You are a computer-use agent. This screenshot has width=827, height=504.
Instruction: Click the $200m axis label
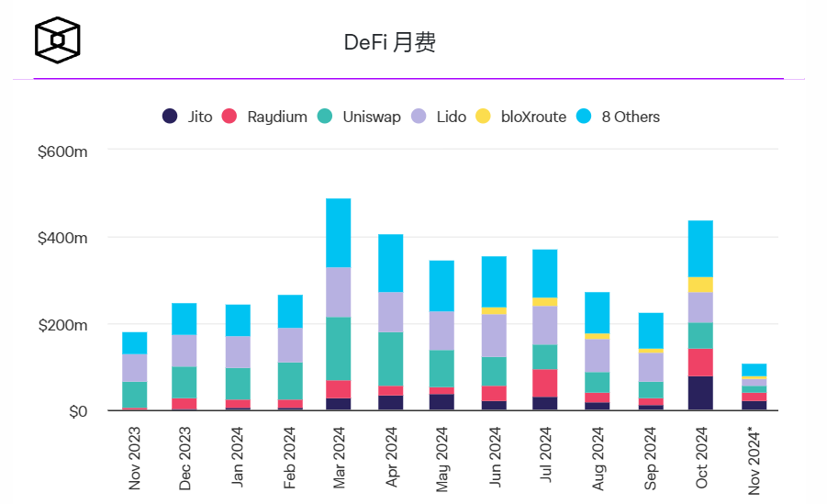[x=62, y=325]
